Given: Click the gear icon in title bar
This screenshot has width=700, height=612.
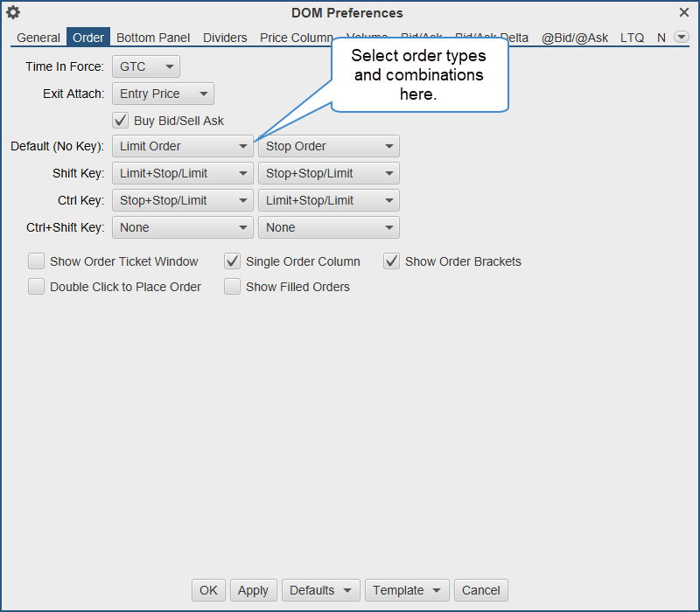Looking at the screenshot, I should coord(13,12).
